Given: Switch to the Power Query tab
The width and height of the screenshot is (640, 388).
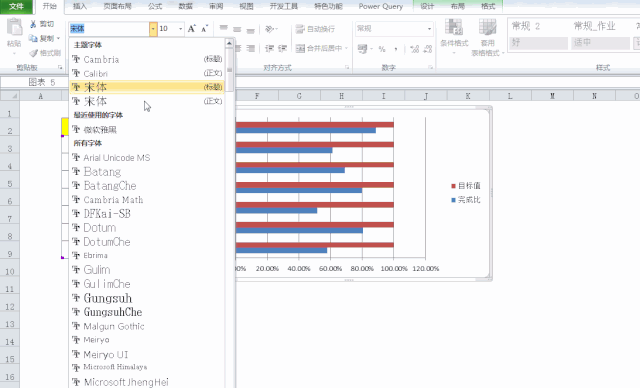Looking at the screenshot, I should [380, 6].
